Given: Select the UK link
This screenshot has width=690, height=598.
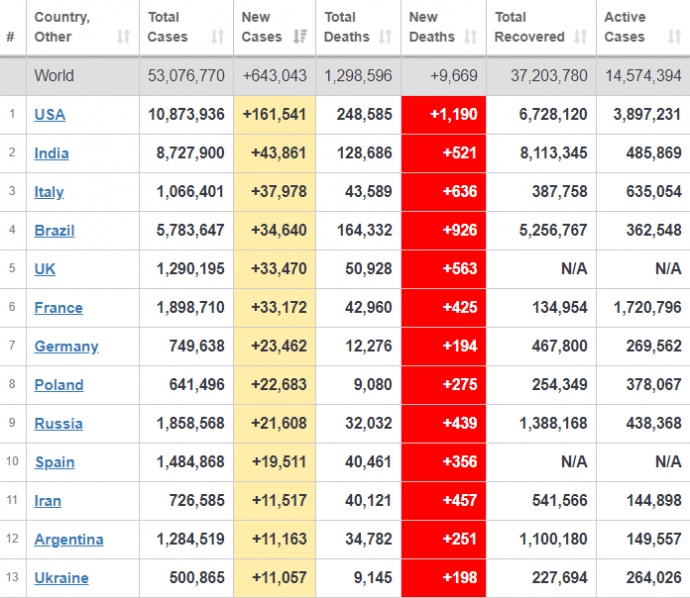Looking at the screenshot, I should (x=45, y=269).
